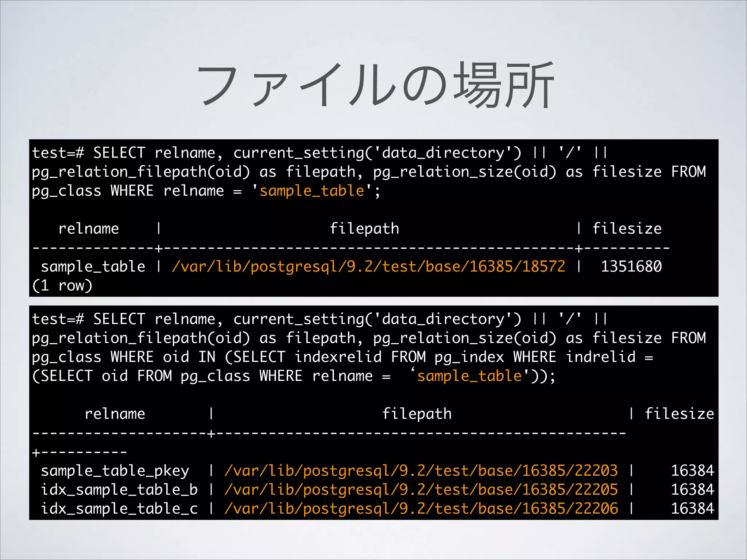Click '(SELECT oid FROM pg_class' in the second query
Viewport: 747px width, 560px height.
[141, 376]
